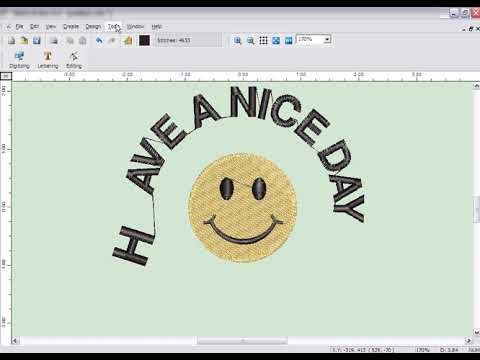Click the left eye of the smiley
480x360 pixels.
click(227, 189)
